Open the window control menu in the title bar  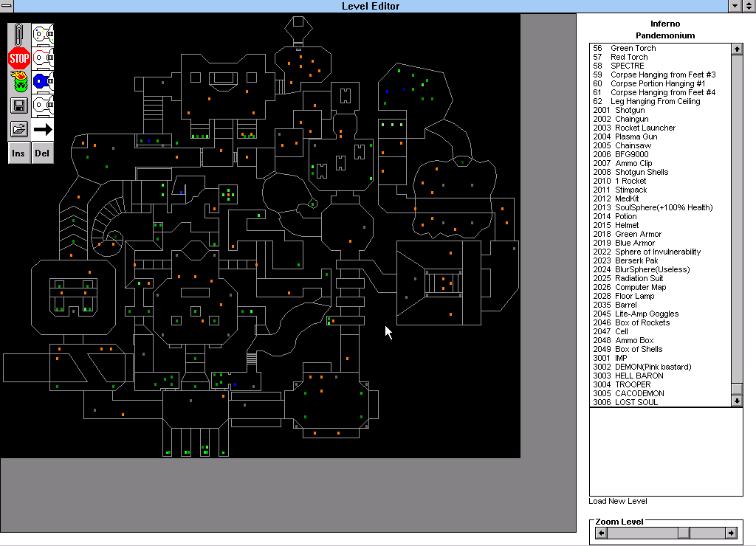click(x=7, y=6)
